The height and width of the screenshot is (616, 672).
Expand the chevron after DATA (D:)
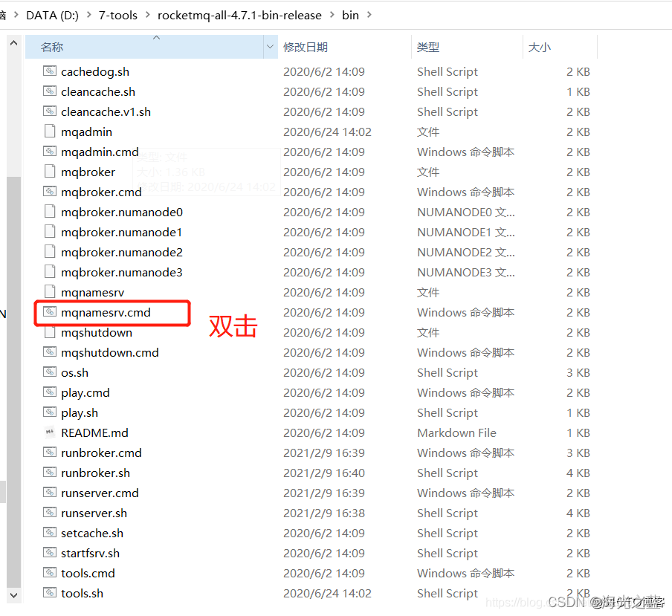pos(89,15)
